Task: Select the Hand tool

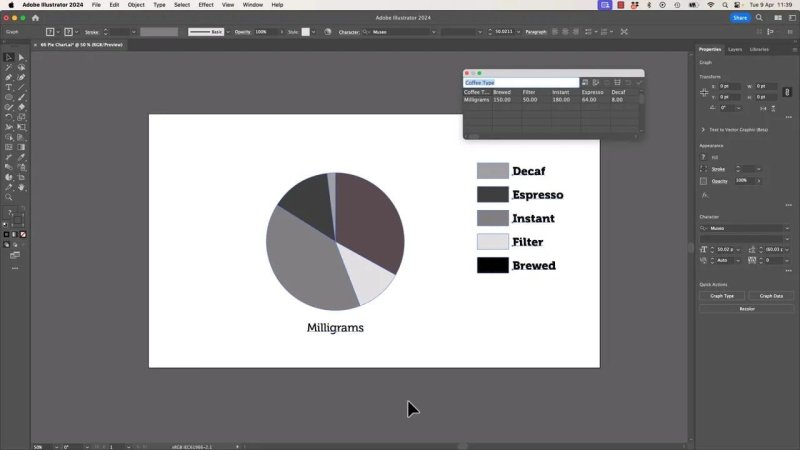Action: [x=21, y=187]
